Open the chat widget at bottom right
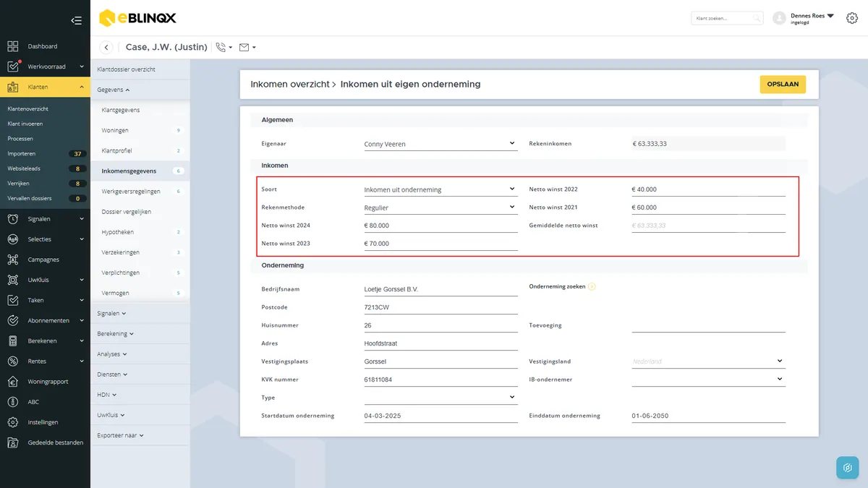 [848, 468]
